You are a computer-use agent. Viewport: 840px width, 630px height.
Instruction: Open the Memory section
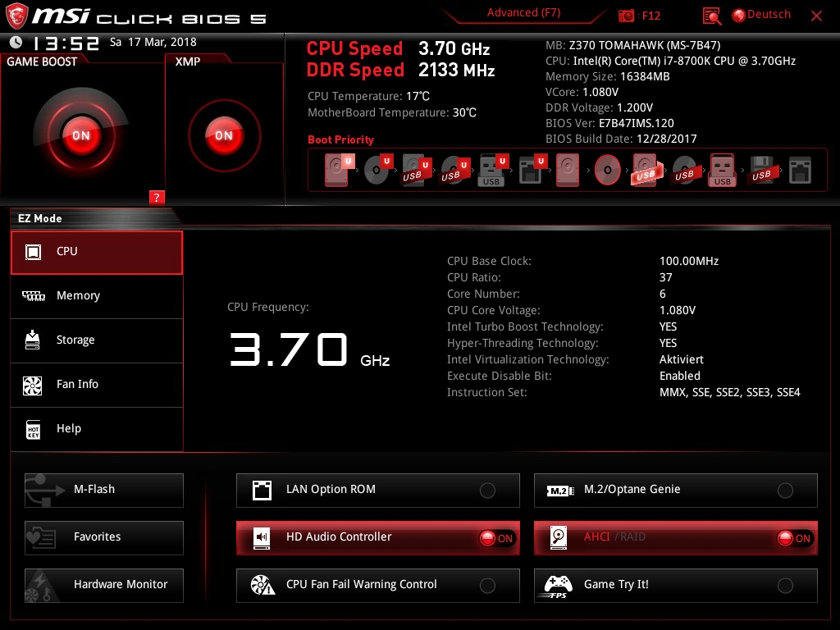97,296
